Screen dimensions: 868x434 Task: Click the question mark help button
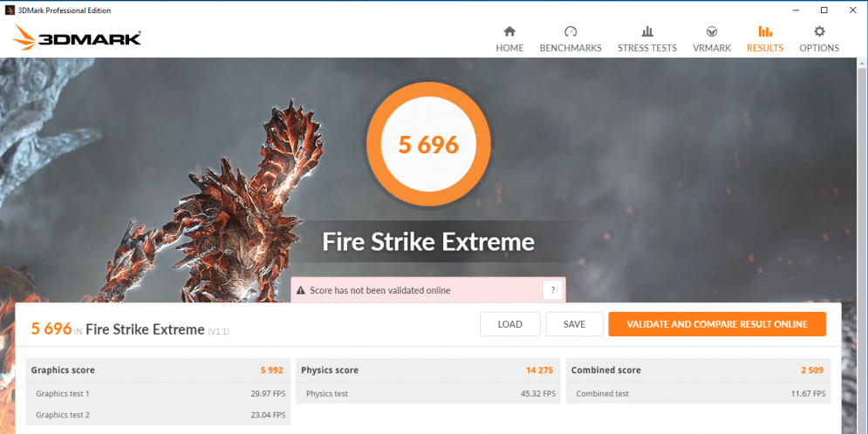552,290
